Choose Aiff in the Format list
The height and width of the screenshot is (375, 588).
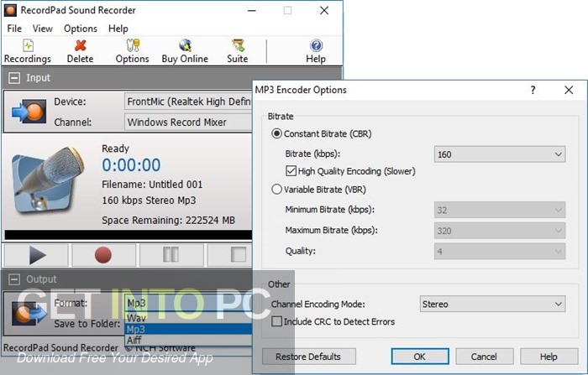click(188, 340)
